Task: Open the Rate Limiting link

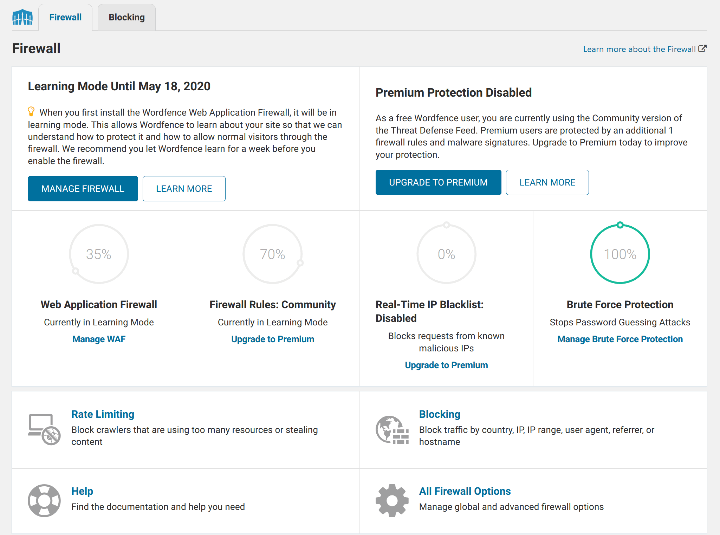Action: pyautogui.click(x=102, y=414)
